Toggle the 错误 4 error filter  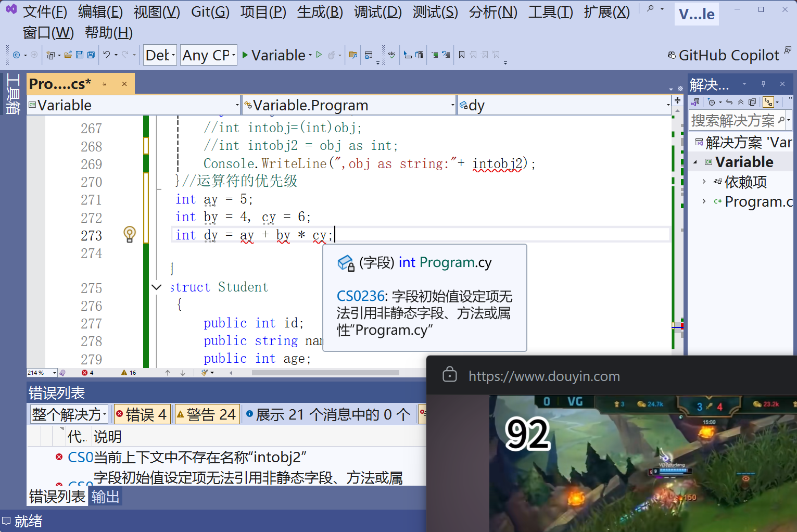[x=142, y=414]
